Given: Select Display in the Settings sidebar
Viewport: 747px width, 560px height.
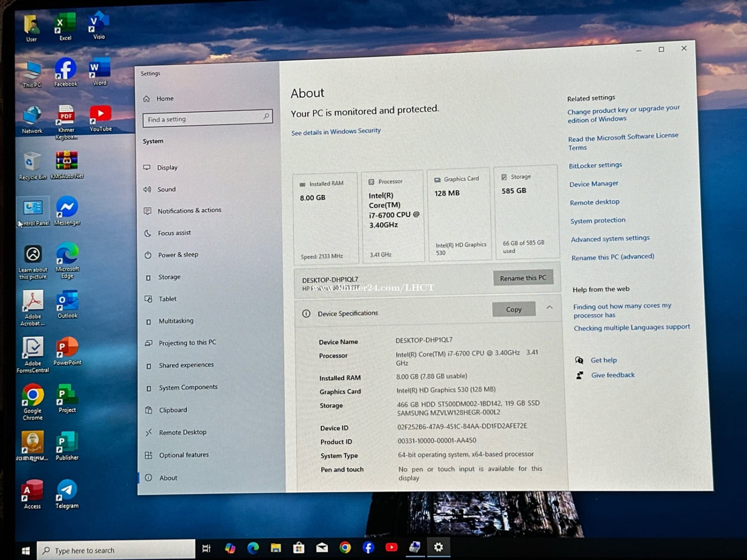Looking at the screenshot, I should [167, 168].
